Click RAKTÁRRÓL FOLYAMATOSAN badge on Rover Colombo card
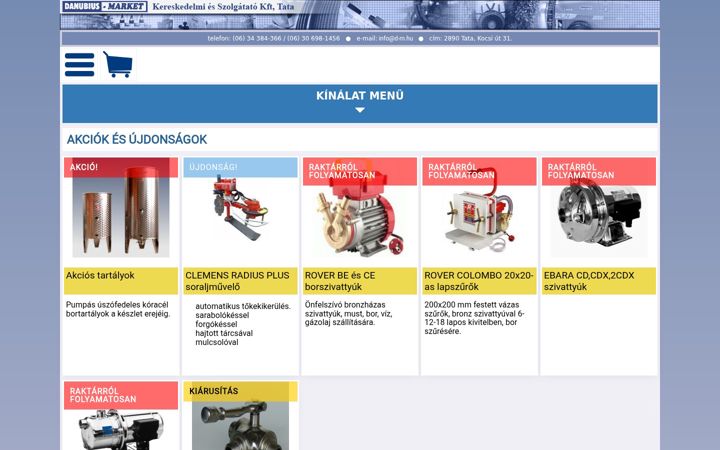The image size is (720, 450). click(479, 171)
